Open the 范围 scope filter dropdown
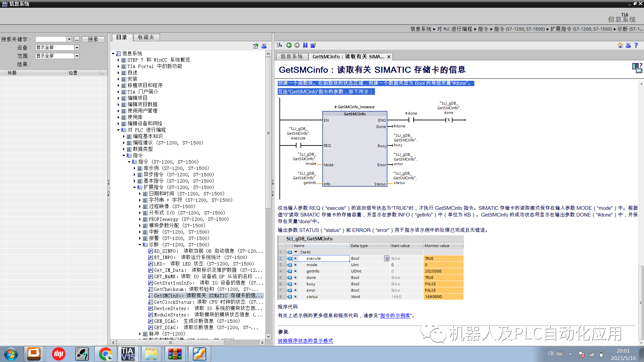The image size is (644, 362). [x=77, y=56]
